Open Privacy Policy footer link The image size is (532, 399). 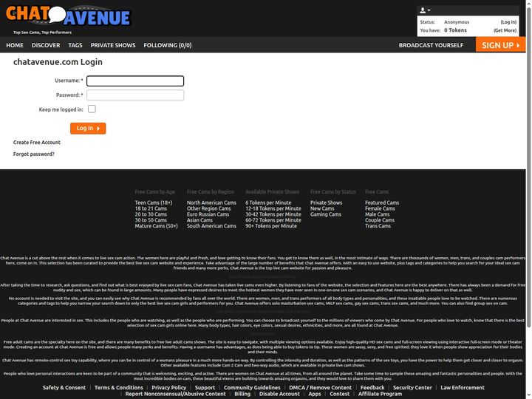(169, 387)
